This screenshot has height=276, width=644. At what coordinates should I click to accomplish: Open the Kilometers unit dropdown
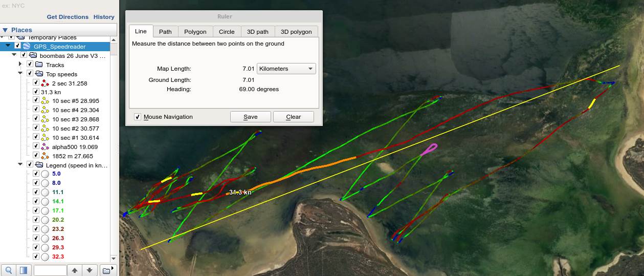[286, 69]
